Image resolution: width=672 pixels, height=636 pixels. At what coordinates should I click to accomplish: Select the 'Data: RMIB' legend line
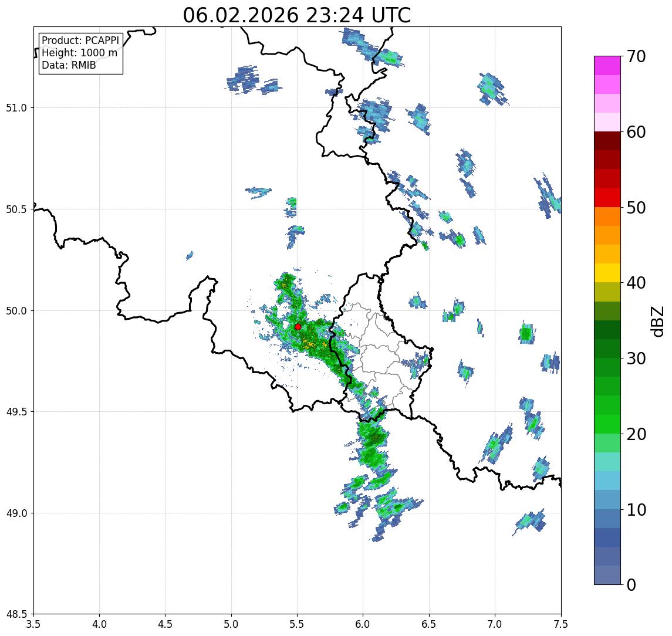point(69,65)
